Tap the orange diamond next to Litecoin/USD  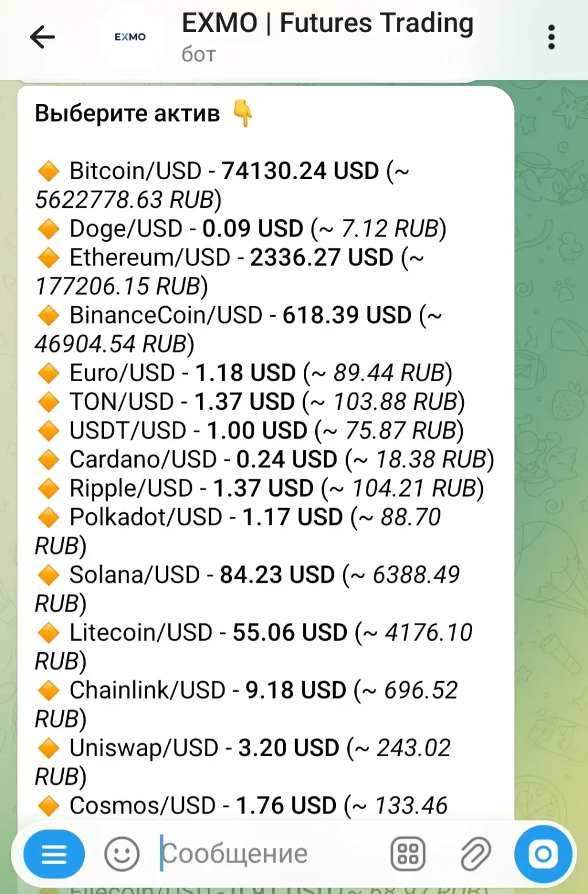48,633
